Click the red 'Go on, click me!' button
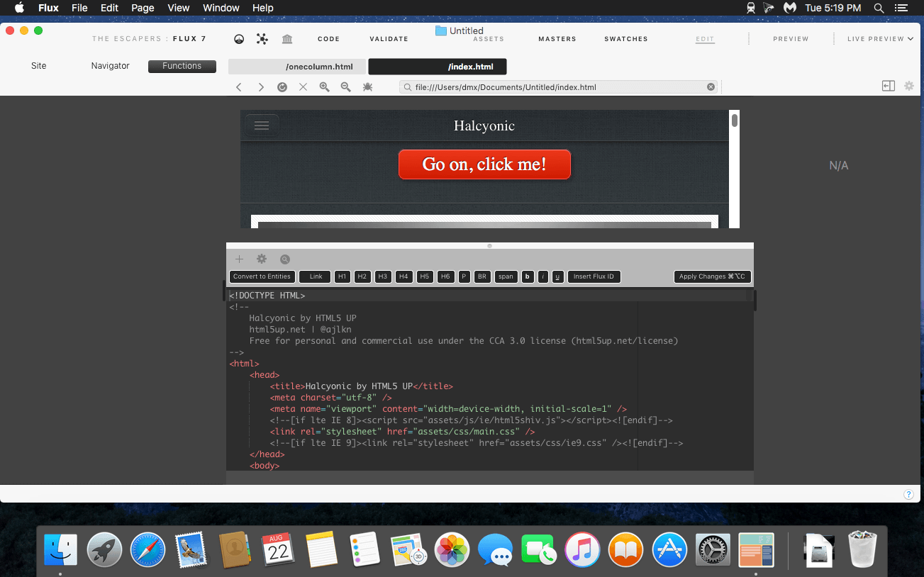Screen dimensions: 924x577 pyautogui.click(x=484, y=164)
